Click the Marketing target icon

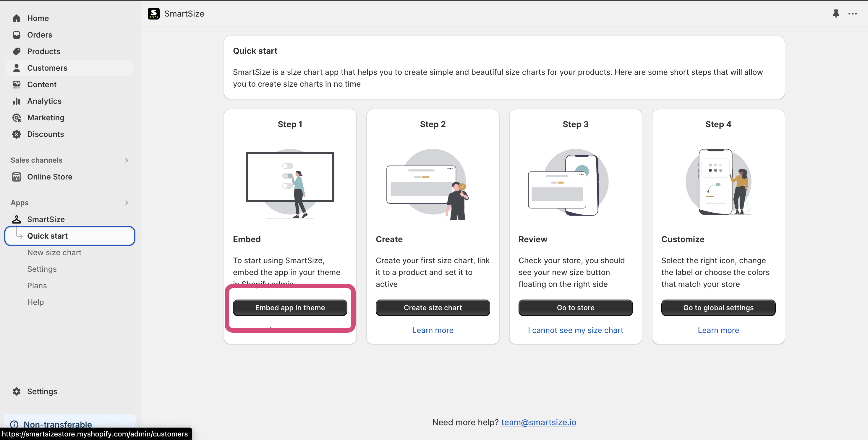pos(17,118)
